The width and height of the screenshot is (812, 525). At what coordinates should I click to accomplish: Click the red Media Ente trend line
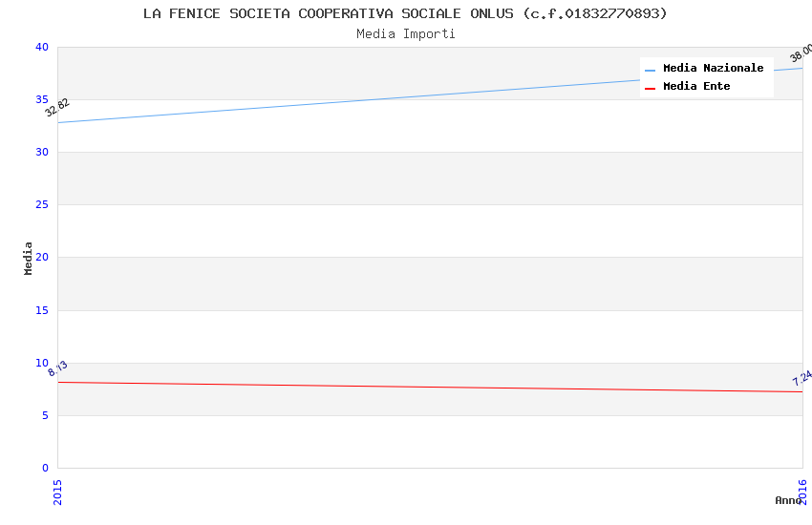[x=430, y=387]
